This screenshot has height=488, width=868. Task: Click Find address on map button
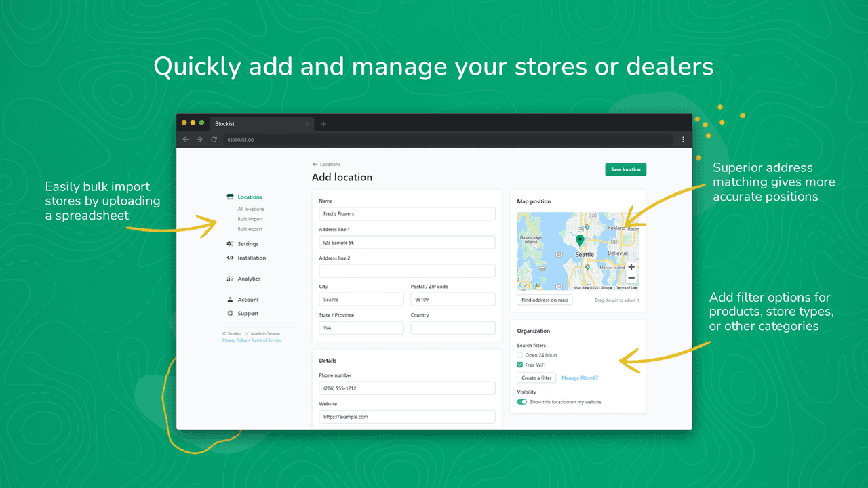pos(545,300)
